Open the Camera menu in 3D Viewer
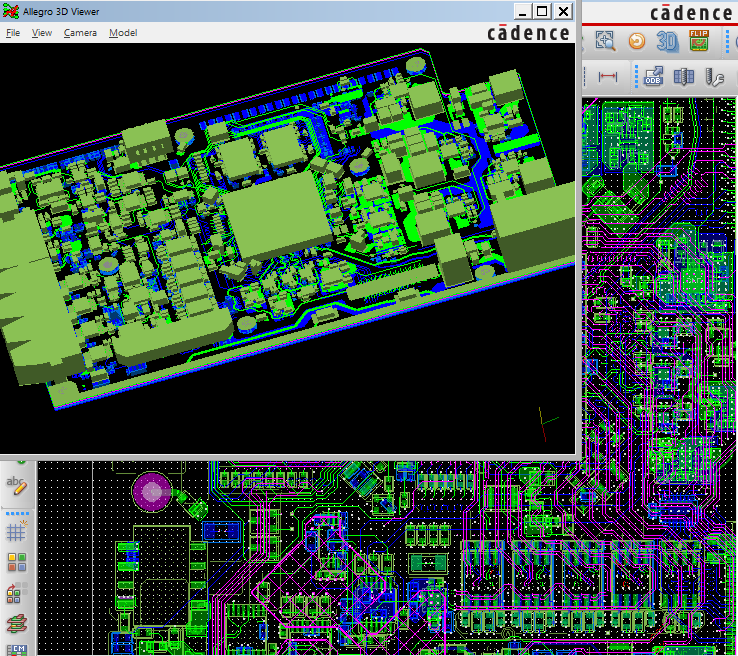The image size is (738, 656). 80,33
